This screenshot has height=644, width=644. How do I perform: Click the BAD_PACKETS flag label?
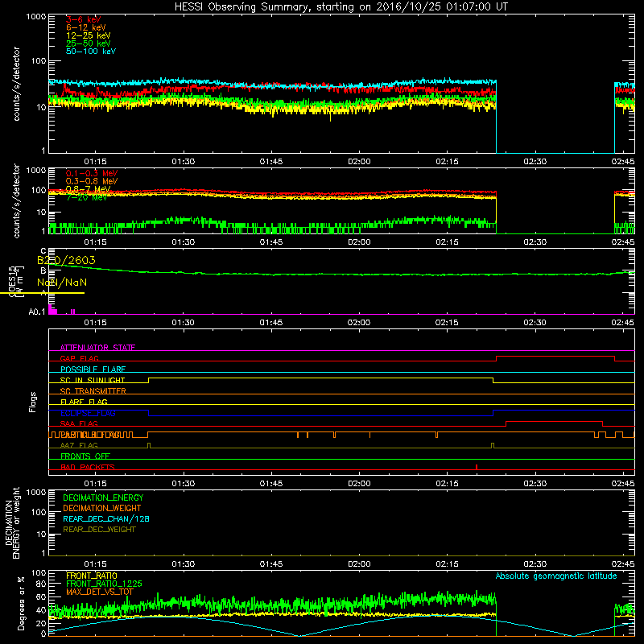click(x=88, y=467)
